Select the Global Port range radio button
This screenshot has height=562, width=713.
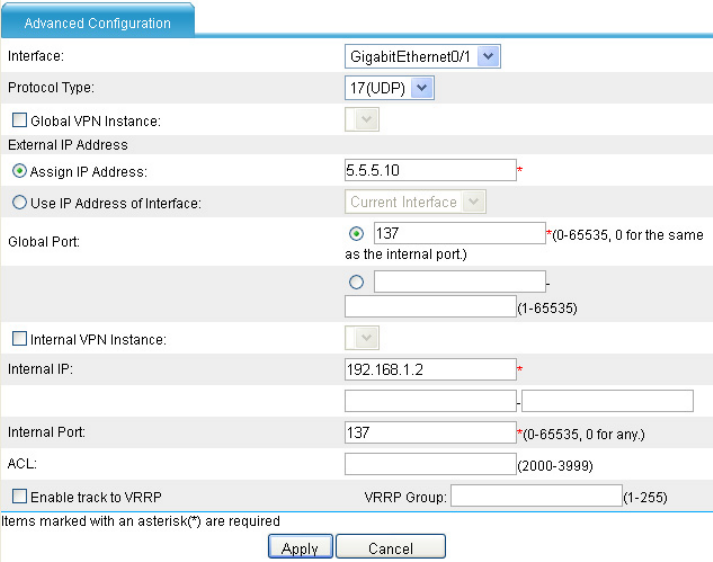pos(356,282)
